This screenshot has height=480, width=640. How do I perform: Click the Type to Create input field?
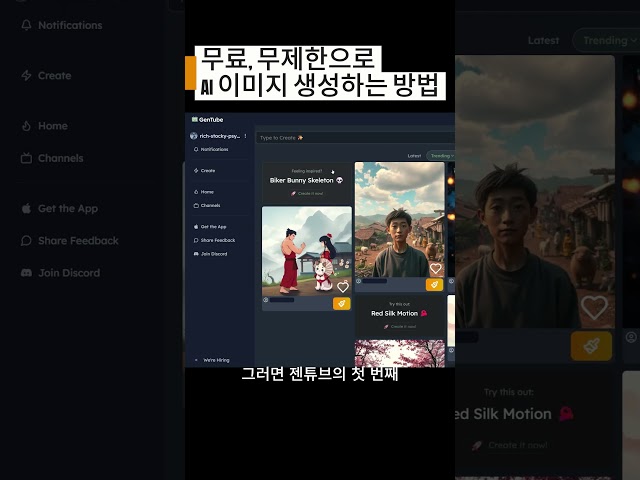[355, 138]
